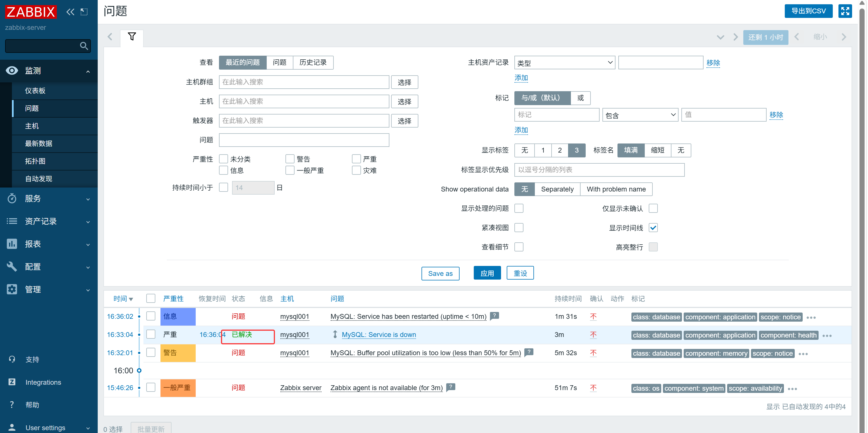Click the User settings person icon
This screenshot has width=868, height=433.
click(x=12, y=427)
